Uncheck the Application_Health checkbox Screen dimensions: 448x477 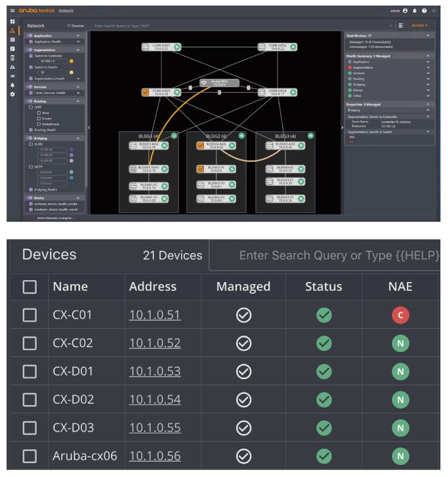tap(31, 42)
